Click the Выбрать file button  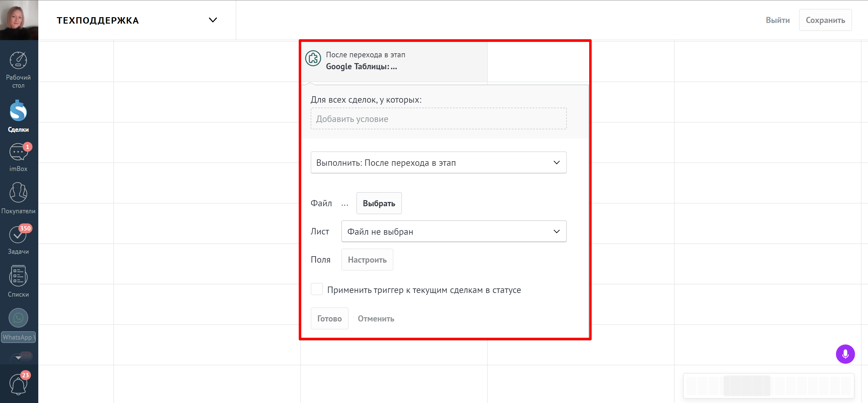coord(379,203)
